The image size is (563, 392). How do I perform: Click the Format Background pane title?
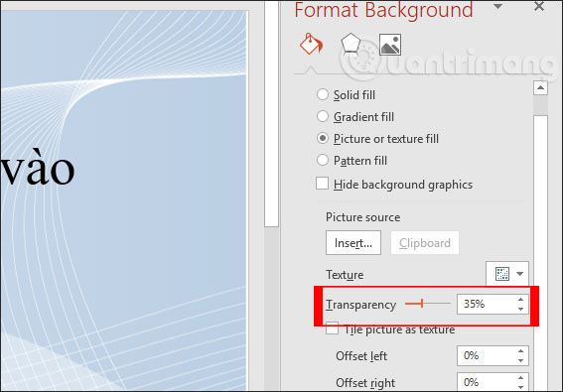(x=383, y=10)
